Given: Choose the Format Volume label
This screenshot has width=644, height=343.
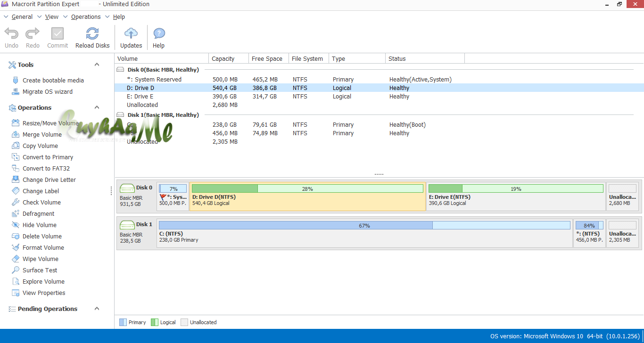Looking at the screenshot, I should click(43, 247).
